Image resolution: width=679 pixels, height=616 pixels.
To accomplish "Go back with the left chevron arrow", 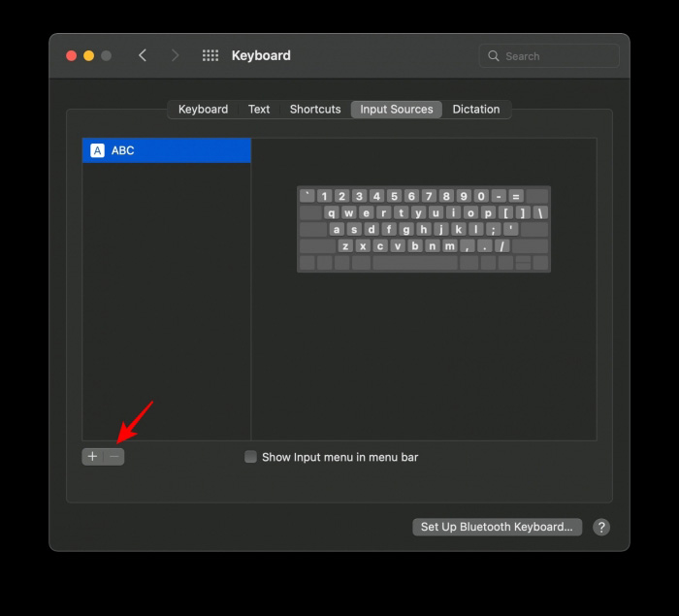I will point(143,56).
